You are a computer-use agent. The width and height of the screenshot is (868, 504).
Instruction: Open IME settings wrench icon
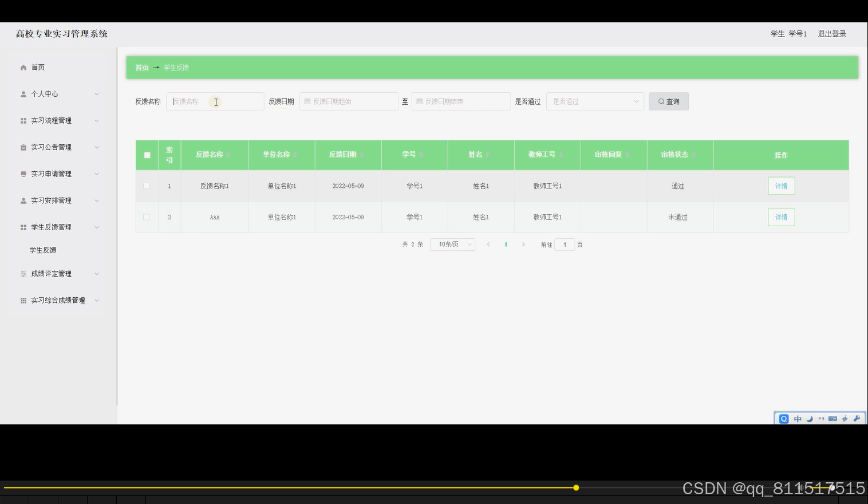point(857,419)
